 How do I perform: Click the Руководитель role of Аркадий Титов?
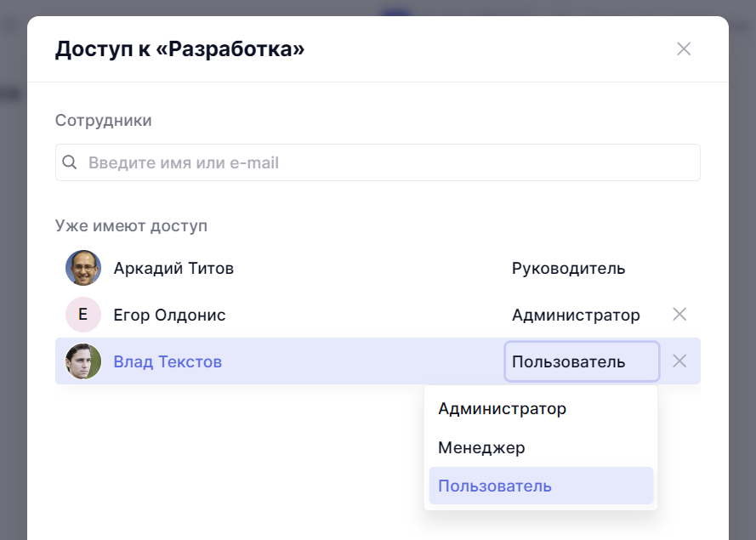pos(568,269)
